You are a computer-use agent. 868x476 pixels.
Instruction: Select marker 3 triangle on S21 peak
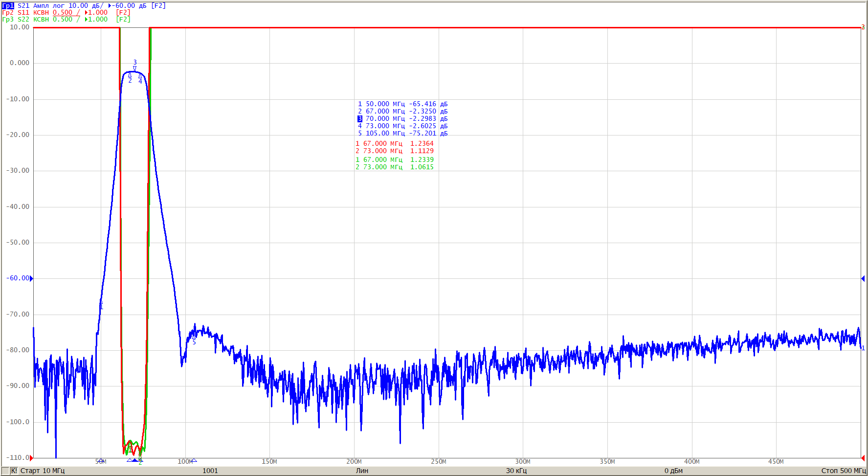[135, 68]
